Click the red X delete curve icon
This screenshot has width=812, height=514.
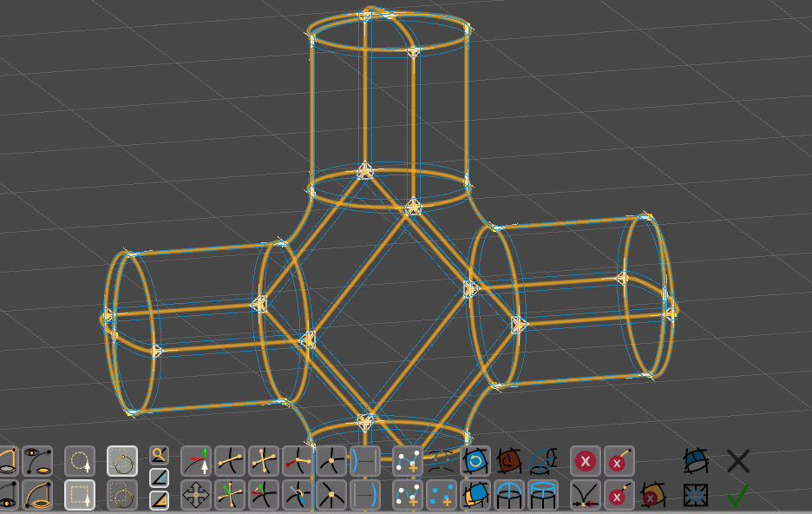(619, 461)
